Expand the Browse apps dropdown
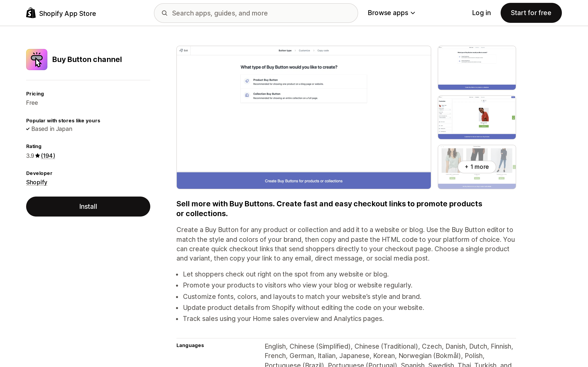Image resolution: width=588 pixels, height=367 pixels. coord(391,13)
